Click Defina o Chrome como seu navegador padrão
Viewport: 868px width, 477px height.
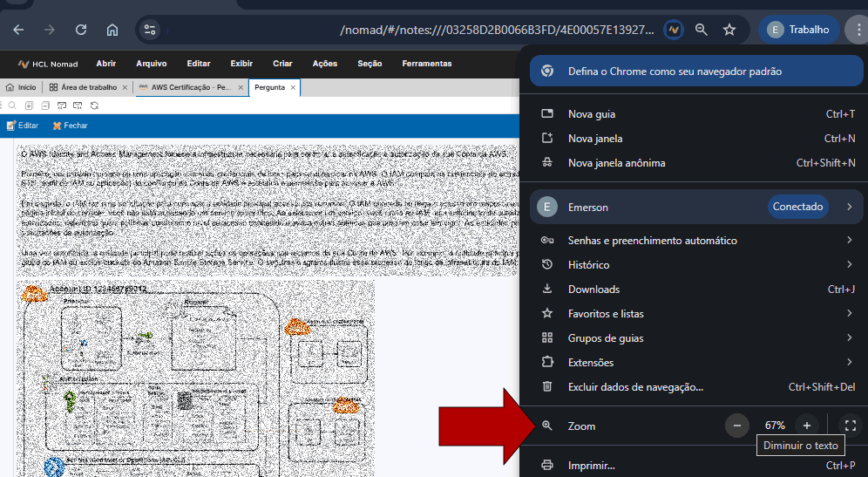pyautogui.click(x=696, y=72)
